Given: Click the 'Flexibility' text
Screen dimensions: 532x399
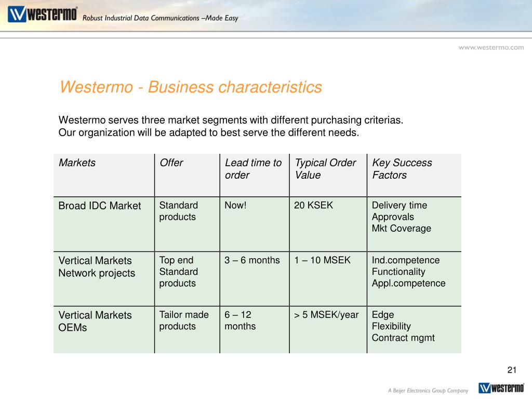Looking at the screenshot, I should pos(391,326).
